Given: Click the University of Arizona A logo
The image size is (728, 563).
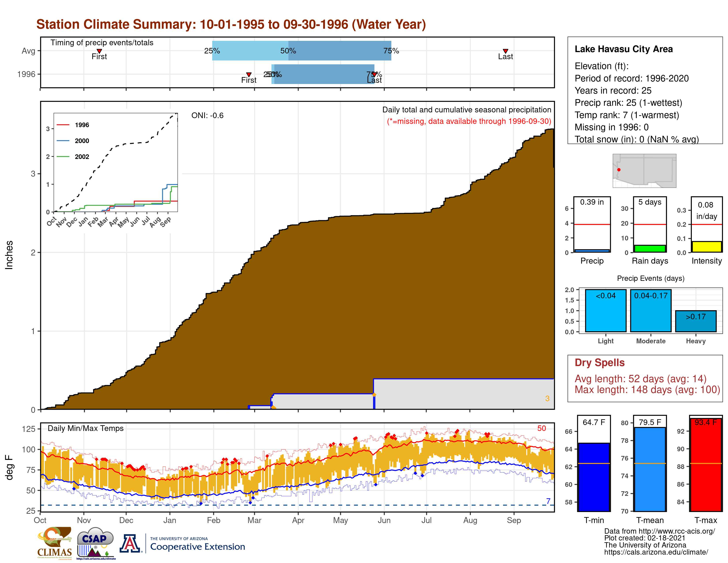Looking at the screenshot, I should point(130,543).
